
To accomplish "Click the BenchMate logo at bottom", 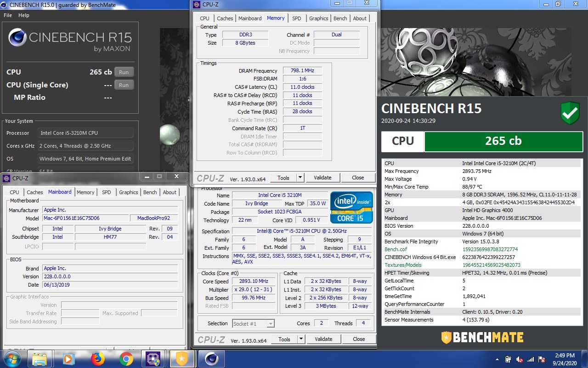I will tap(482, 338).
